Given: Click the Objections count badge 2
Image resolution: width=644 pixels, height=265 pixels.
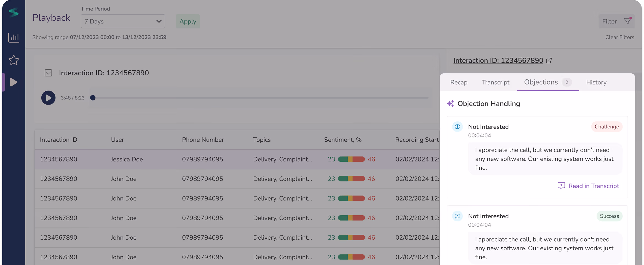Looking at the screenshot, I should click(567, 82).
